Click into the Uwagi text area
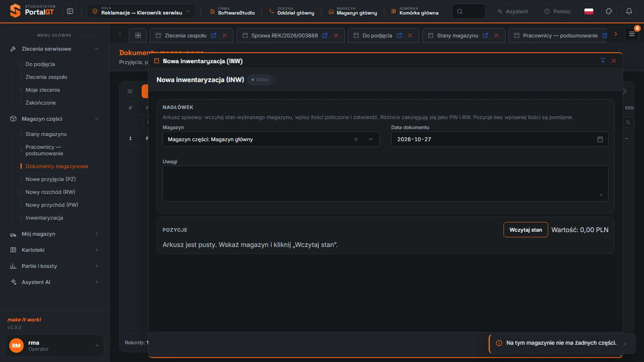 385,183
